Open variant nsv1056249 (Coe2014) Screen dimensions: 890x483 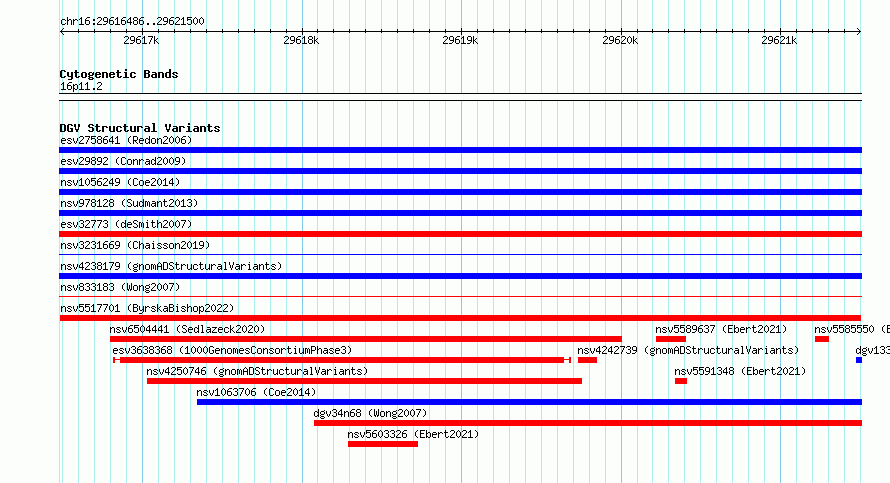pyautogui.click(x=120, y=182)
